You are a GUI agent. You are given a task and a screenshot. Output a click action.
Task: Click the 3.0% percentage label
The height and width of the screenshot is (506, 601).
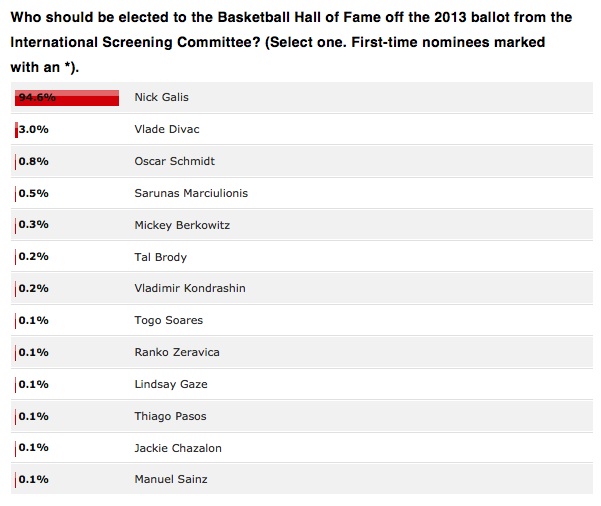tap(34, 130)
